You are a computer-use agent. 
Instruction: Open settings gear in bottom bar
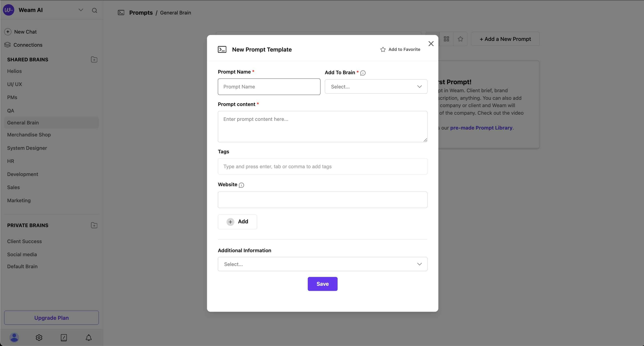39,338
